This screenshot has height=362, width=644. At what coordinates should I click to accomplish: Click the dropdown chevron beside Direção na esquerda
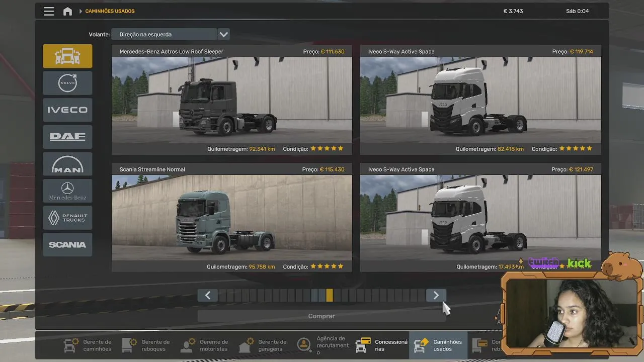(x=224, y=34)
